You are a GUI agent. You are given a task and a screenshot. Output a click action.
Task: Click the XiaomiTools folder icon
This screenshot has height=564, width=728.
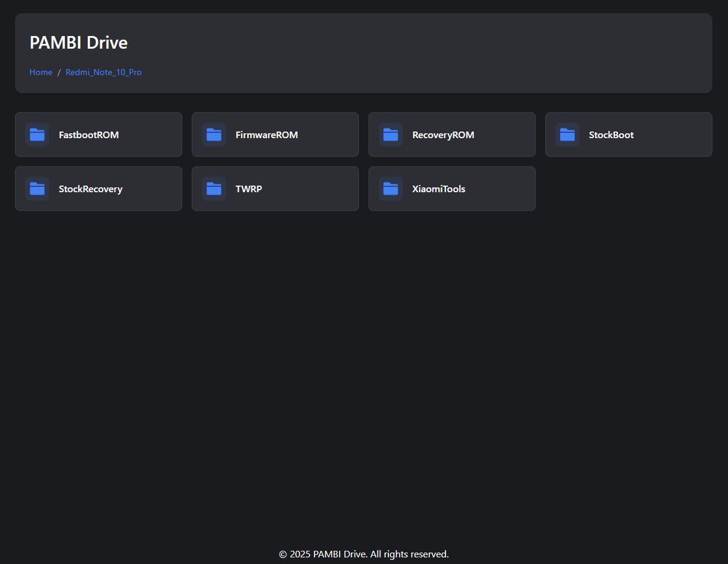(390, 189)
